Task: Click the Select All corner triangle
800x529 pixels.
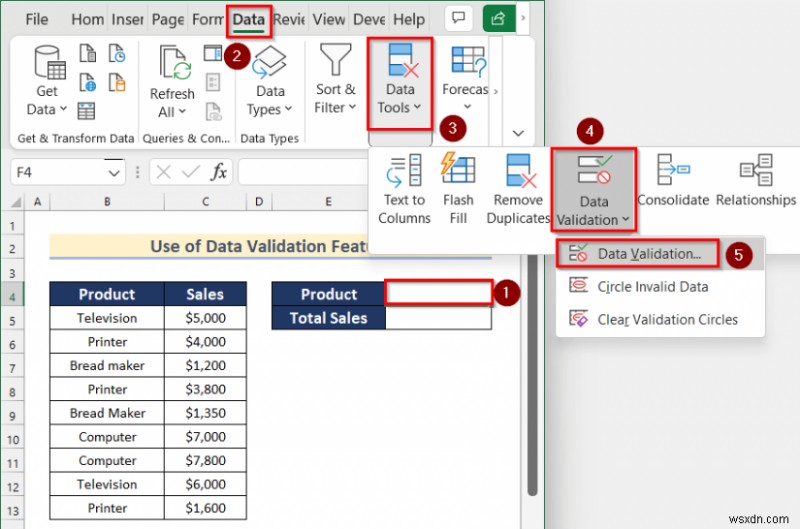Action: point(15,202)
